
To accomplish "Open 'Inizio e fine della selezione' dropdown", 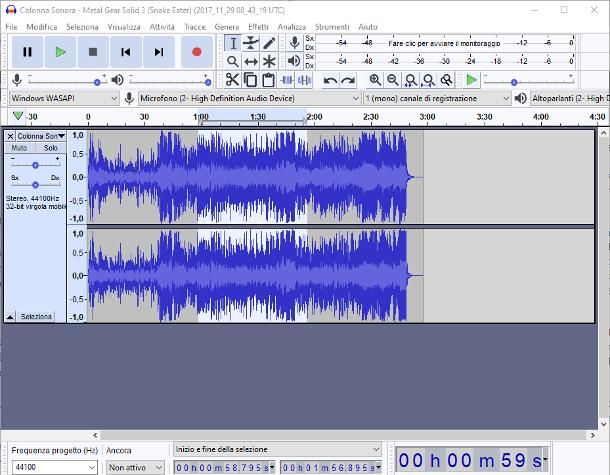I will (x=277, y=449).
